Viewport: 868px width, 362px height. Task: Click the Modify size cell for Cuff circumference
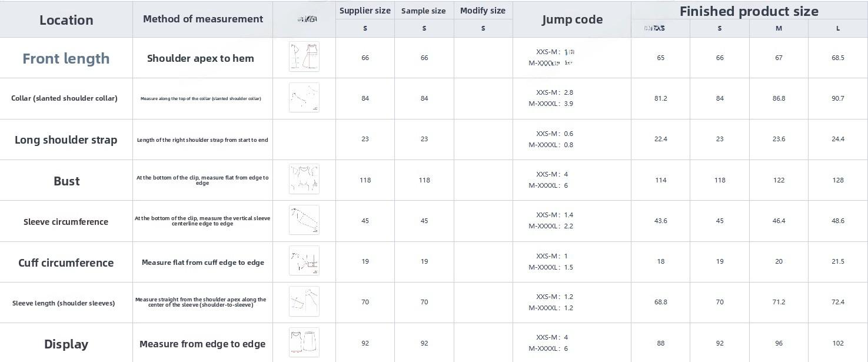[x=483, y=261]
